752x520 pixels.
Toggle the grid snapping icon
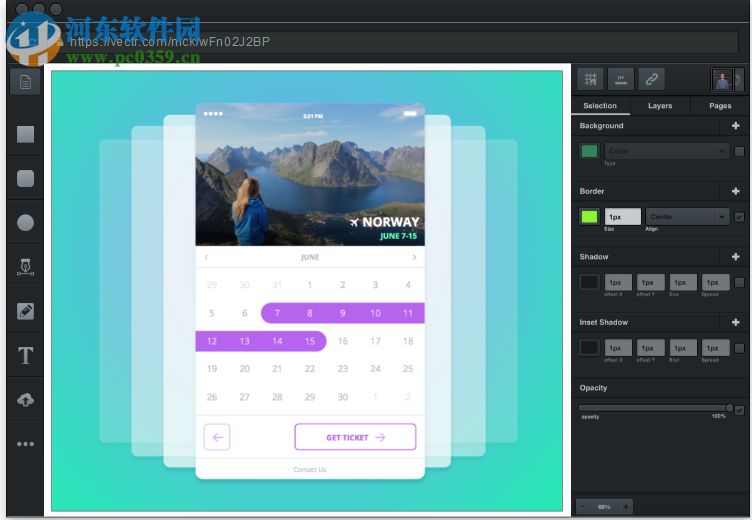[590, 79]
